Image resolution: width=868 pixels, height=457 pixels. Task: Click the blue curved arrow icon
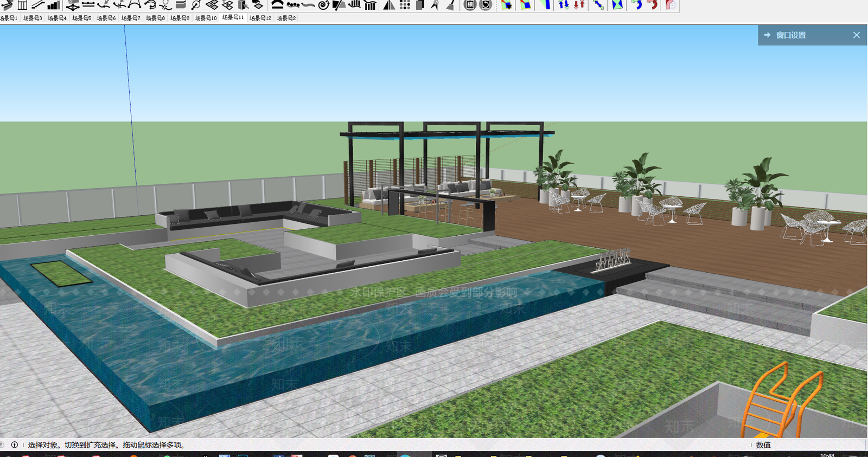pyautogui.click(x=637, y=5)
